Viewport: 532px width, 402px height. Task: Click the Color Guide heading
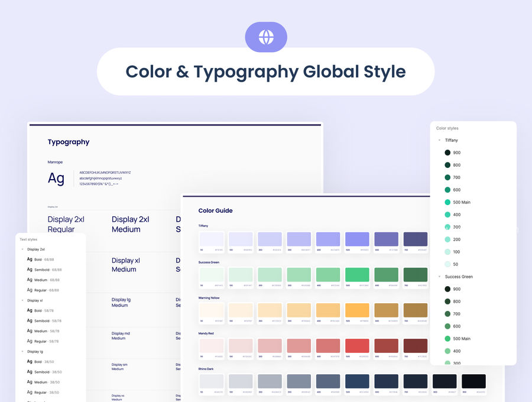coord(215,210)
